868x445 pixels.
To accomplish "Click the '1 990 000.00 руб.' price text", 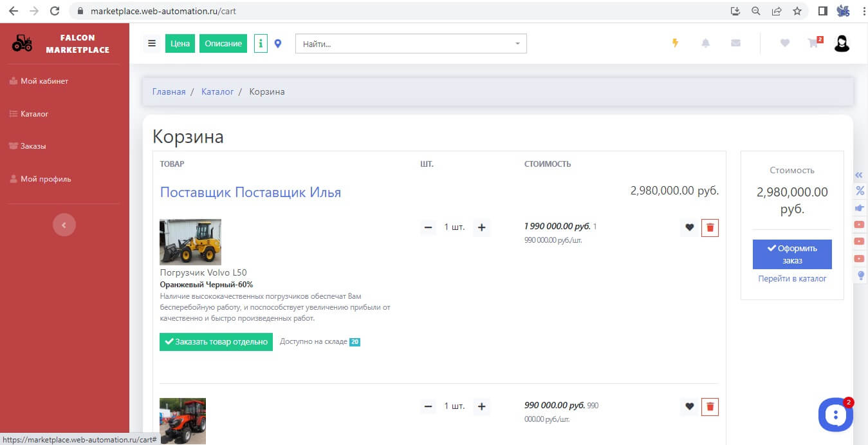I will (x=557, y=227).
